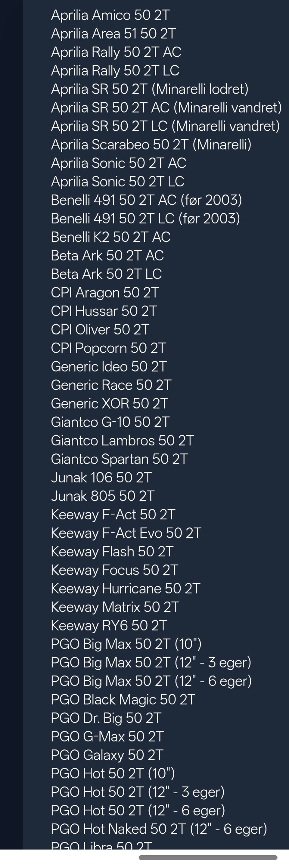The height and width of the screenshot is (868, 289).
Task: Click Keeway F-Act Evo 50 2T
Action: [126, 533]
